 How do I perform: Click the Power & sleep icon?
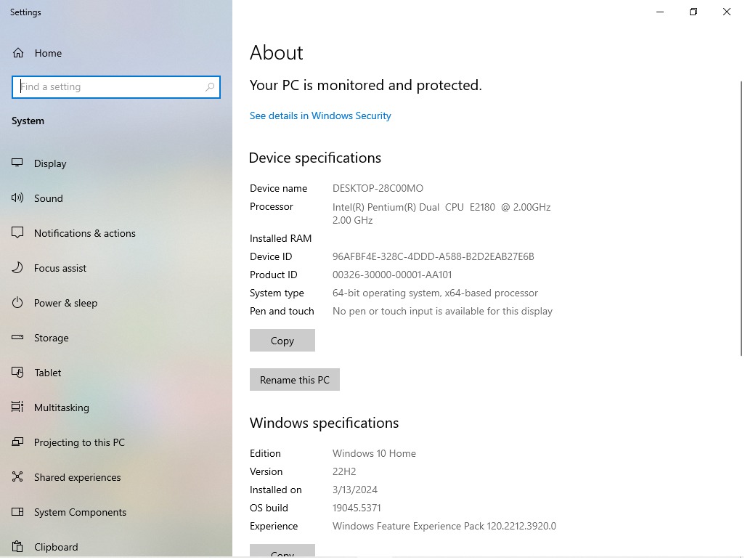[x=18, y=303]
